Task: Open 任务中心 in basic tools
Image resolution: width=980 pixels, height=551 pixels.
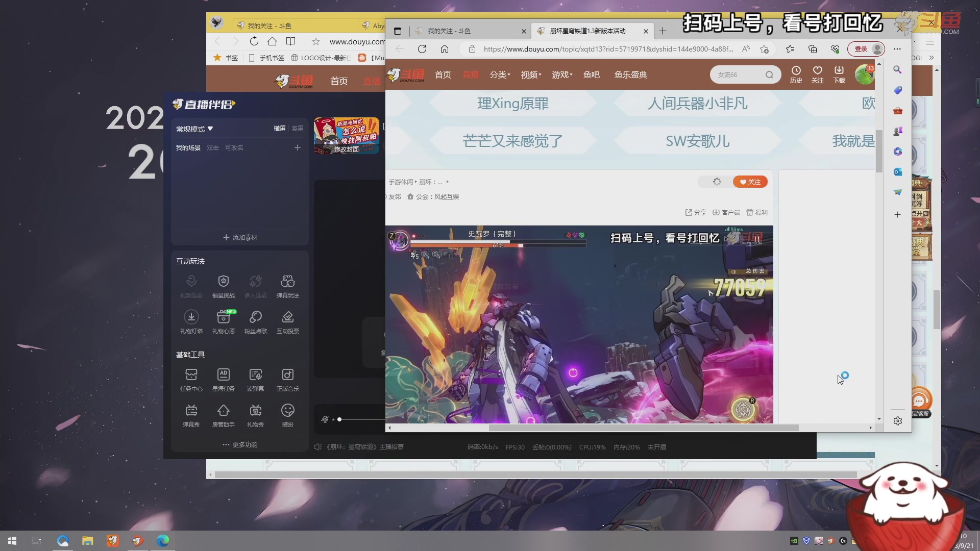Action: pyautogui.click(x=191, y=380)
